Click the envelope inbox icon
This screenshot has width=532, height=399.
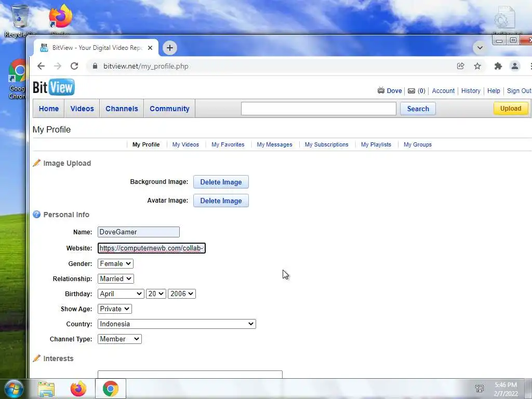point(411,91)
